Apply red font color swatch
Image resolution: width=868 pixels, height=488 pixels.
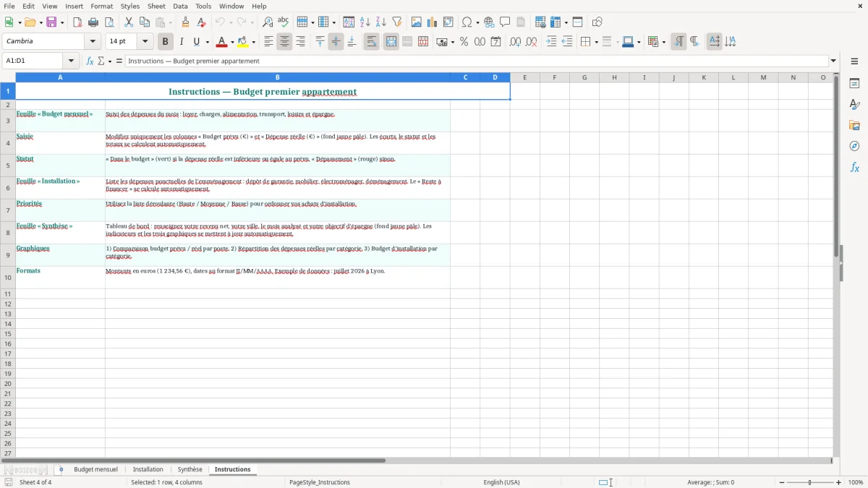222,42
